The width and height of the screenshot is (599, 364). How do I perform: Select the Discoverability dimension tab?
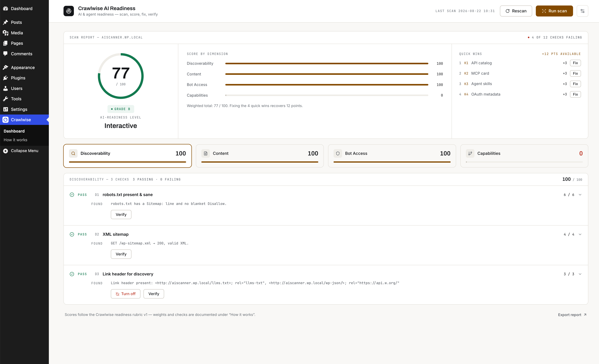pos(127,156)
